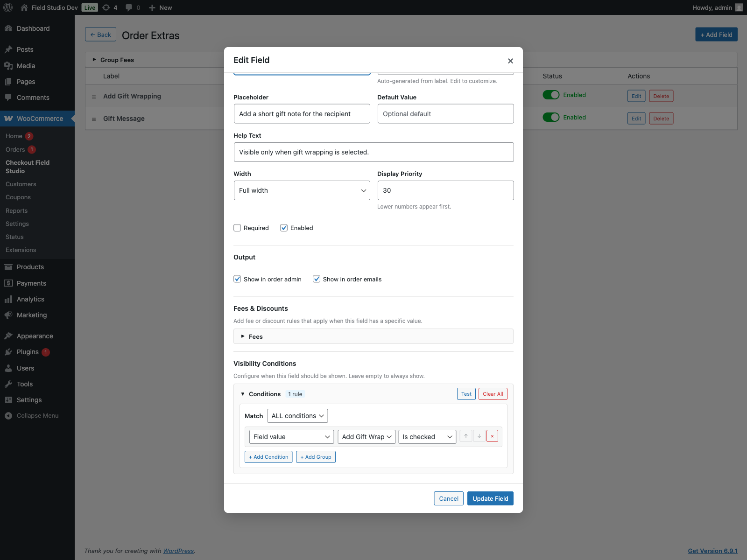
Task: Open the ALL conditions match dropdown
Action: 297,416
